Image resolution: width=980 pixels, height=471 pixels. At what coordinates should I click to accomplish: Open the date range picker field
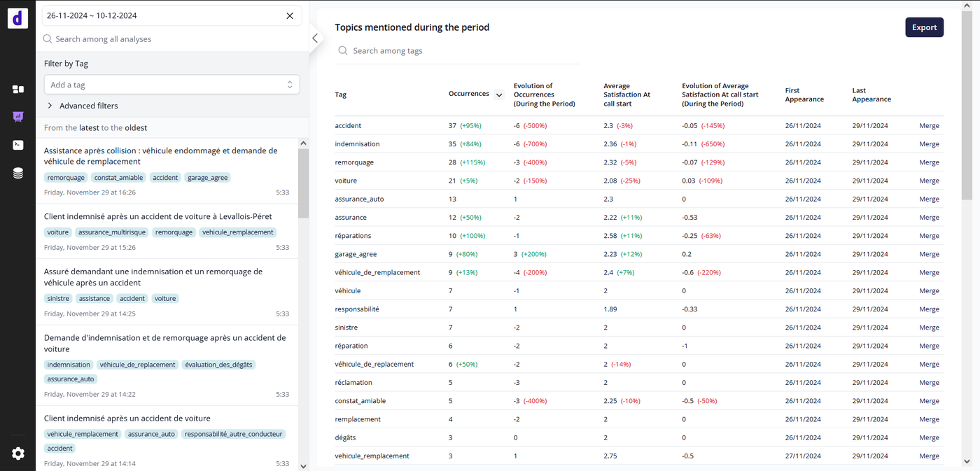161,16
